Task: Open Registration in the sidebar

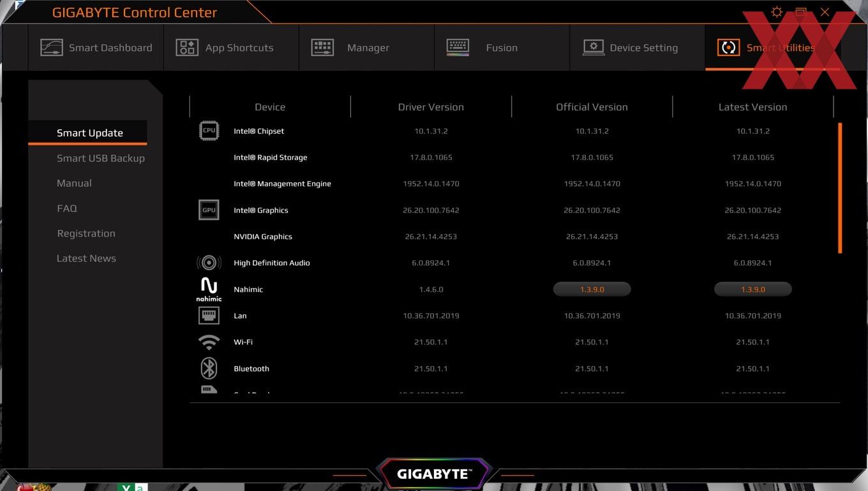Action: (86, 233)
